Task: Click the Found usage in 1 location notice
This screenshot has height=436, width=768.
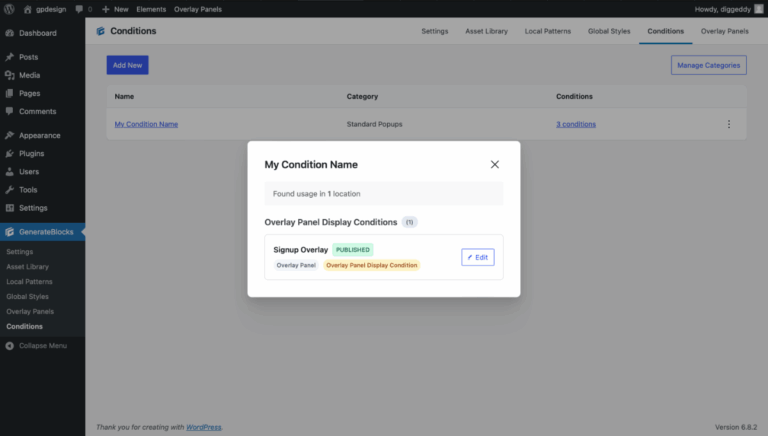Action: click(x=384, y=194)
